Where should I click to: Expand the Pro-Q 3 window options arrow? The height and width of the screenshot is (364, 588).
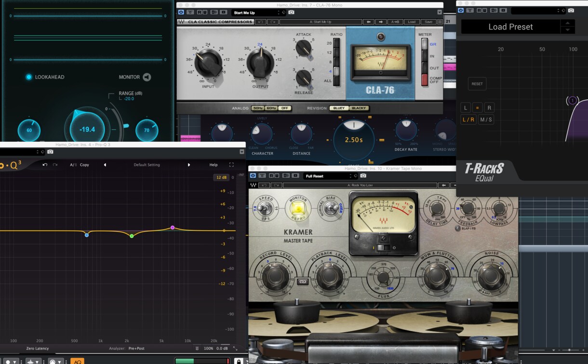coord(242,152)
